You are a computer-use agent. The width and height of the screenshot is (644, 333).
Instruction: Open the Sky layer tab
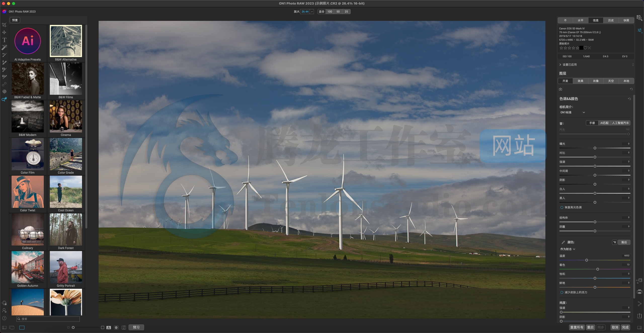pyautogui.click(x=611, y=81)
